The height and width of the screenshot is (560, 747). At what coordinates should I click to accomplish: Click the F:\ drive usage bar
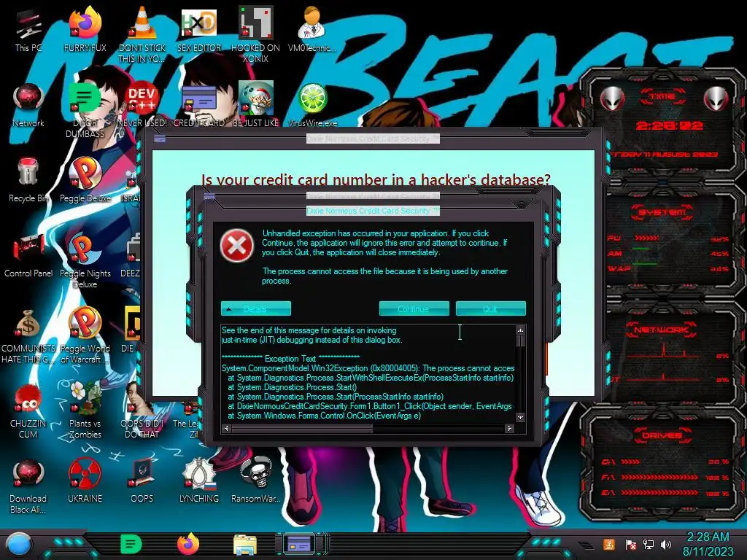click(659, 477)
